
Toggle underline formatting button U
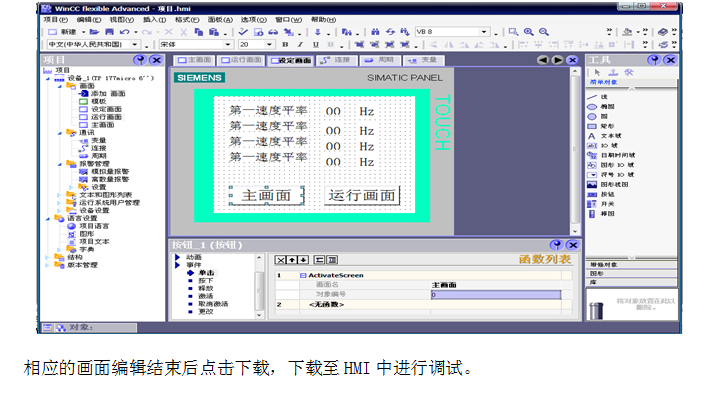pos(316,44)
